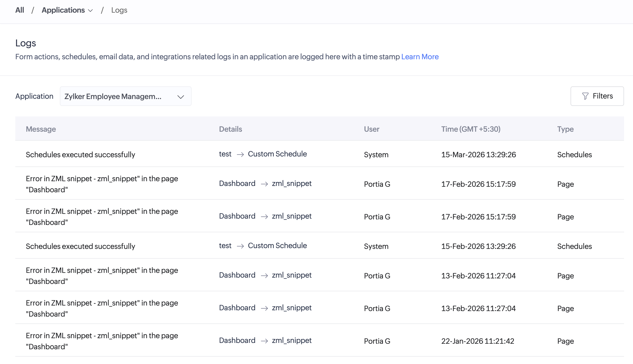The width and height of the screenshot is (633, 364).
Task: Click Dashboard link in 22-Jan-2026 row
Action: click(x=237, y=340)
